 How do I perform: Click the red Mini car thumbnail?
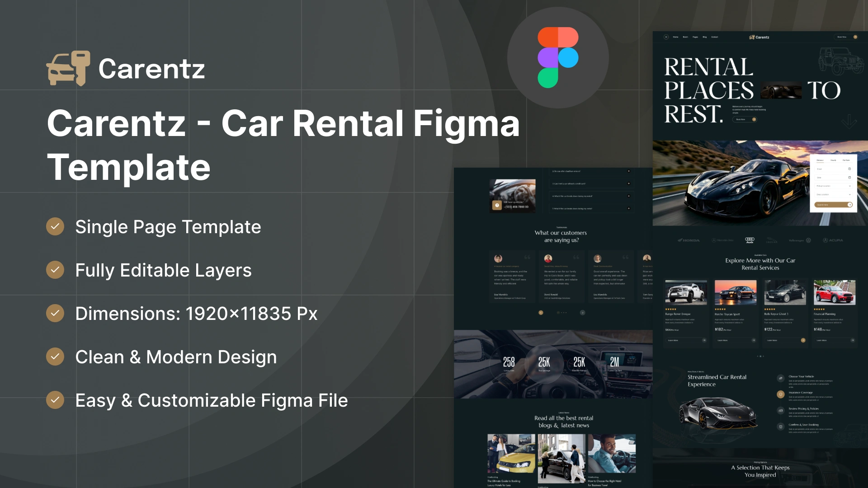coord(835,292)
